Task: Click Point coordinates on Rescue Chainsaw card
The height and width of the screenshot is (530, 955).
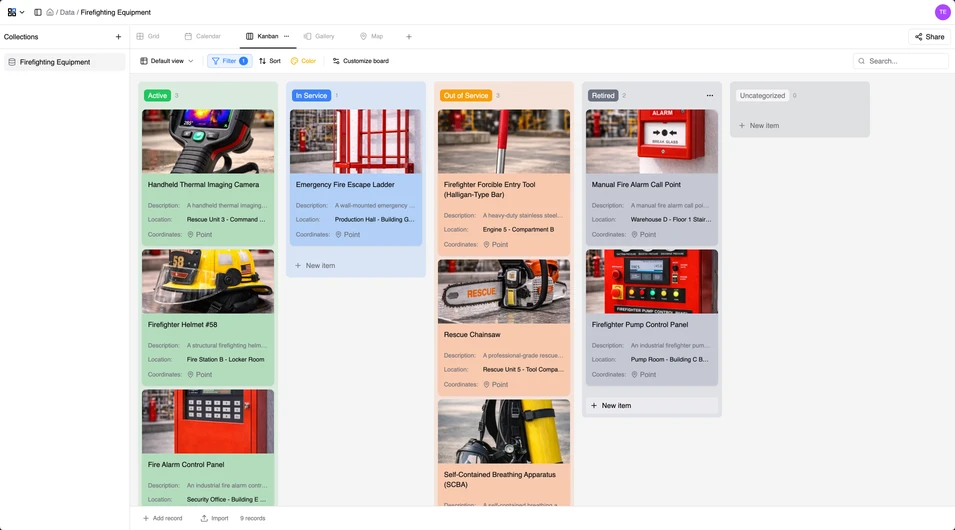Action: point(496,384)
